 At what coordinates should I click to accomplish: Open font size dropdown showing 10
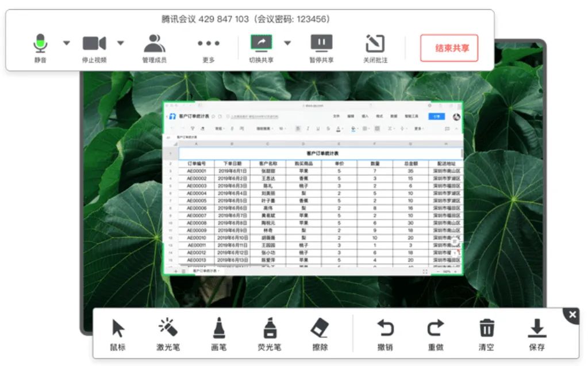282,129
